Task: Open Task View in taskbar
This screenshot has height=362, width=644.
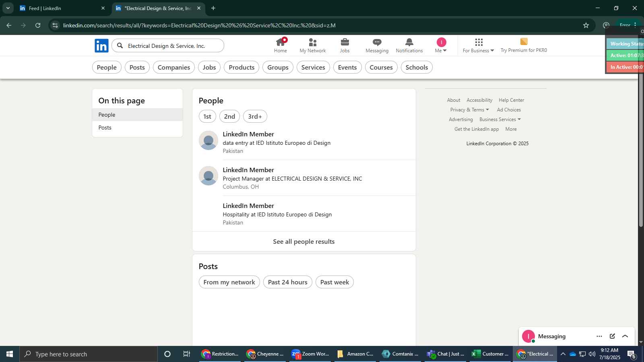Action: click(187, 354)
